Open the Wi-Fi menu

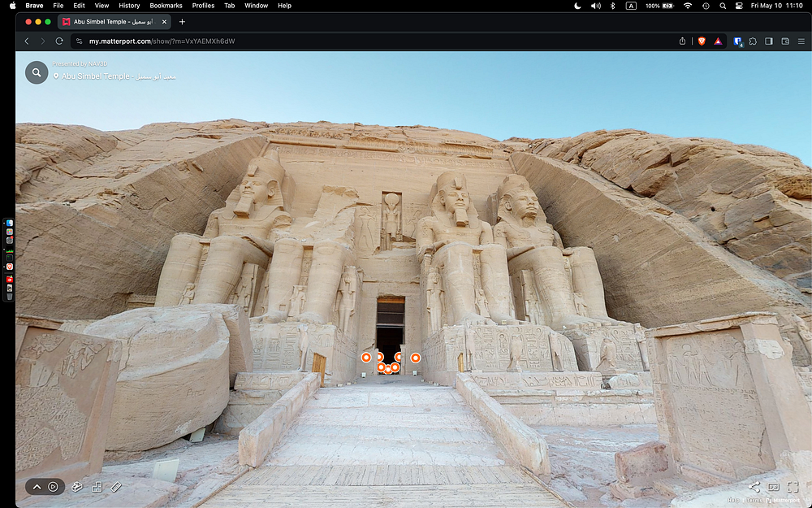click(x=688, y=6)
